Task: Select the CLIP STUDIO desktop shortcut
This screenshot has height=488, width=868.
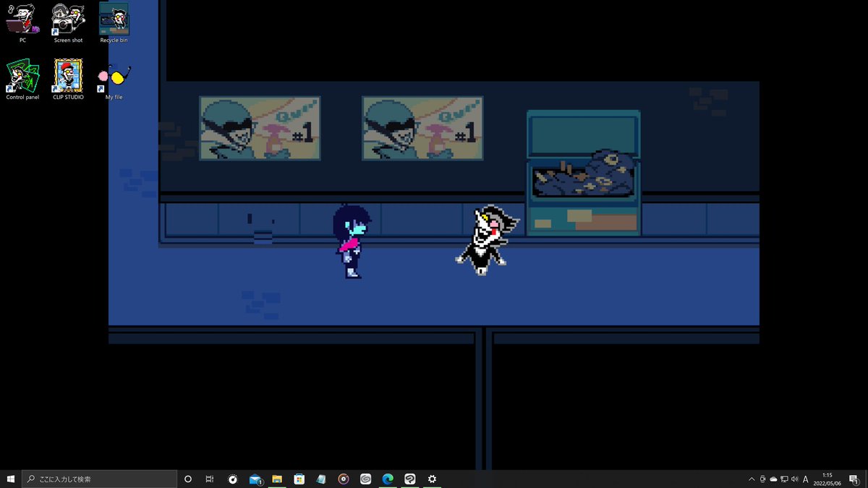Action: [x=68, y=79]
